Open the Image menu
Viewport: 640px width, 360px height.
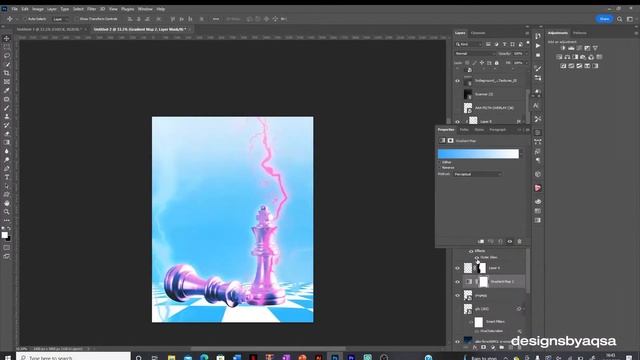point(38,9)
